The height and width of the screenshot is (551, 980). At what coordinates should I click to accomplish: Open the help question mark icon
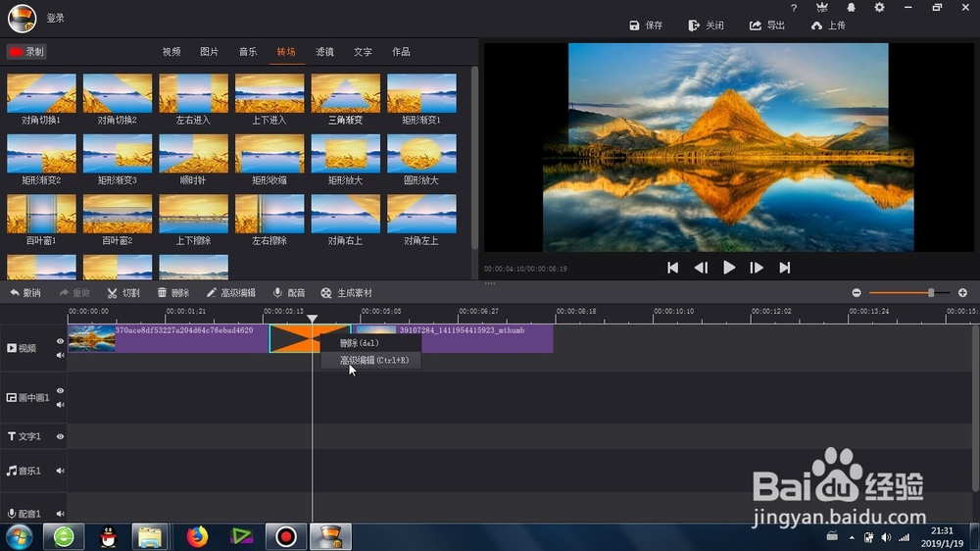pos(794,8)
